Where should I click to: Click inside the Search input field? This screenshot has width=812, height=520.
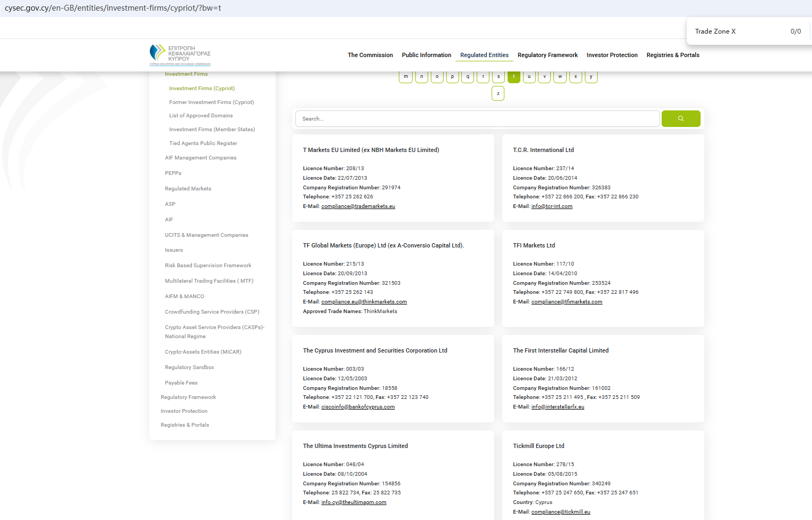(x=477, y=118)
